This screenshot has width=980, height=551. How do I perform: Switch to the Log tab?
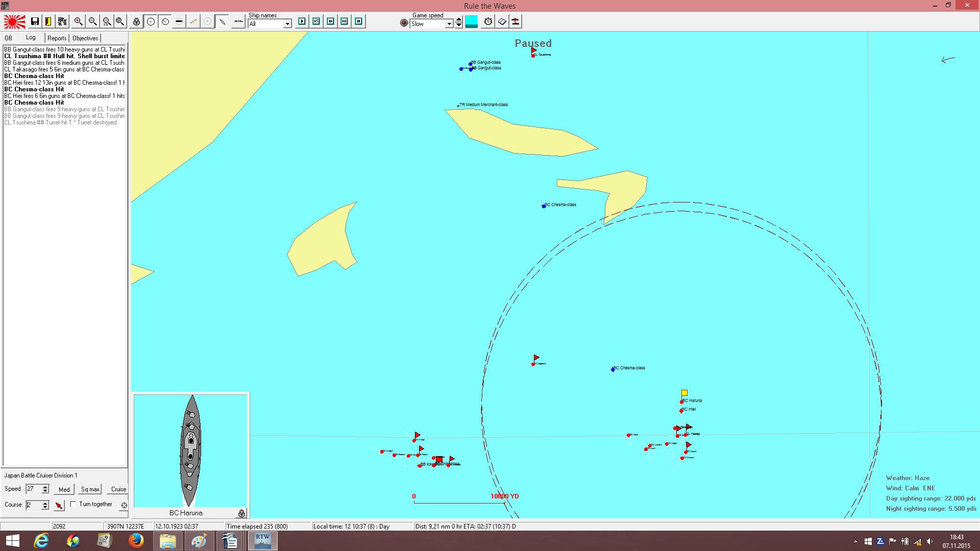click(x=31, y=38)
